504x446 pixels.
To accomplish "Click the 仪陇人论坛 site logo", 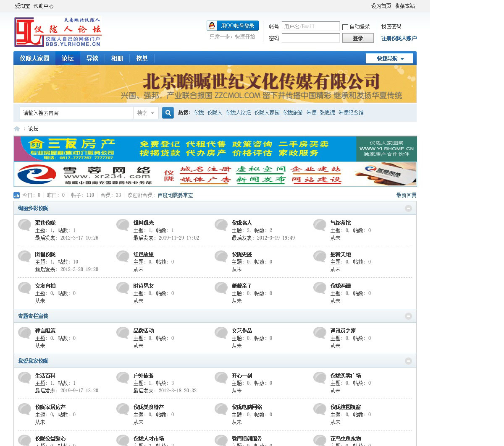I will pos(58,32).
